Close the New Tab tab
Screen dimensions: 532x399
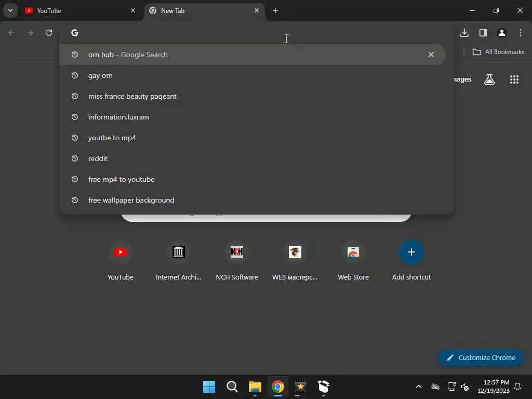pos(257,10)
